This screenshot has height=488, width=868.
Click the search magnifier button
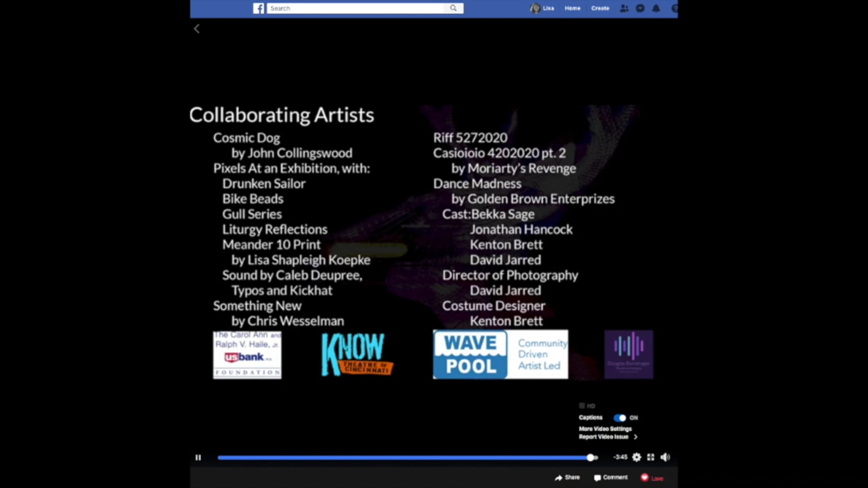[x=453, y=8]
